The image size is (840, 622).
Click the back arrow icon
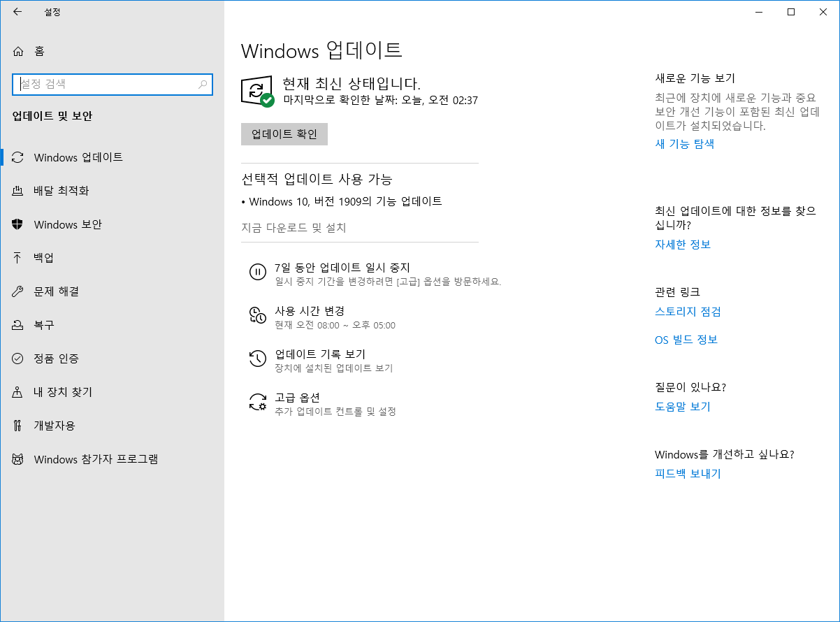tap(17, 11)
